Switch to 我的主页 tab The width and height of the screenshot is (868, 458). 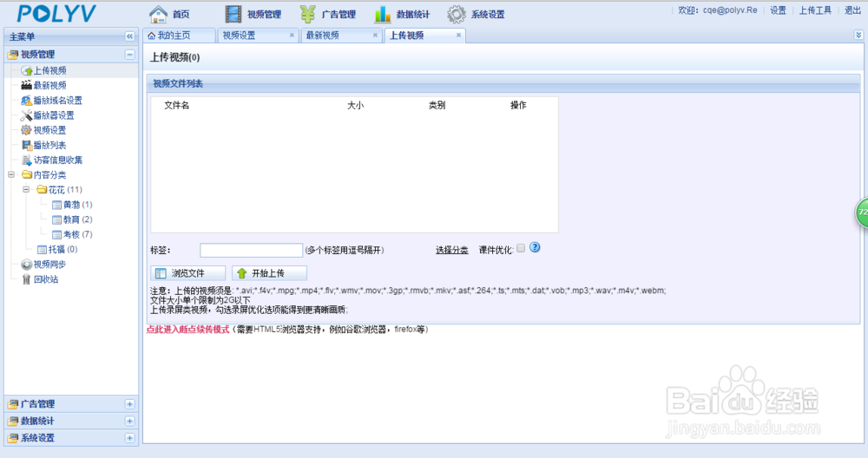(x=179, y=36)
